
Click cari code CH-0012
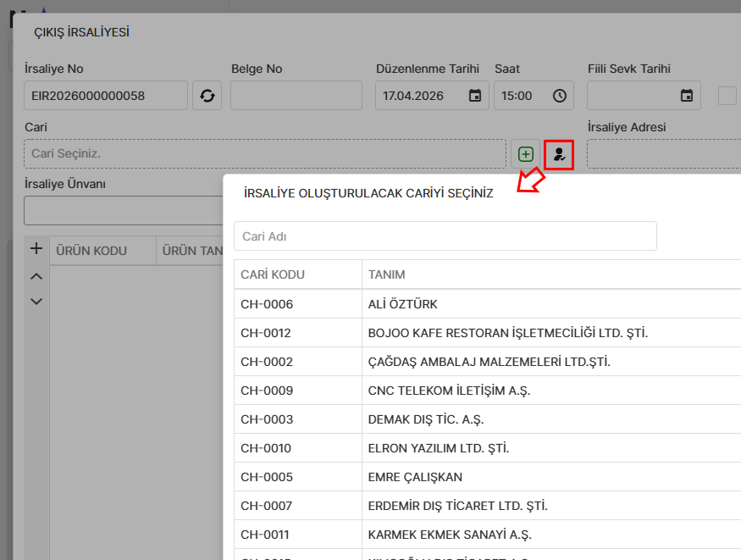(266, 333)
